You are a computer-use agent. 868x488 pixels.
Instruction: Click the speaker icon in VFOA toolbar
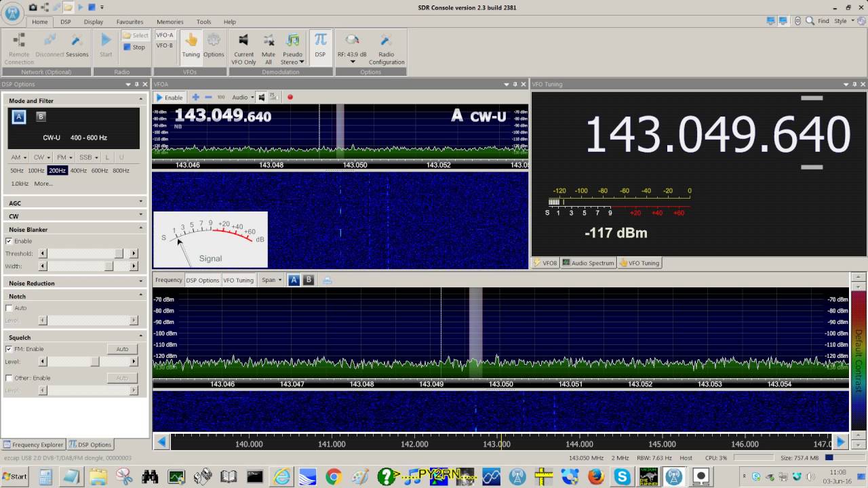[x=262, y=97]
